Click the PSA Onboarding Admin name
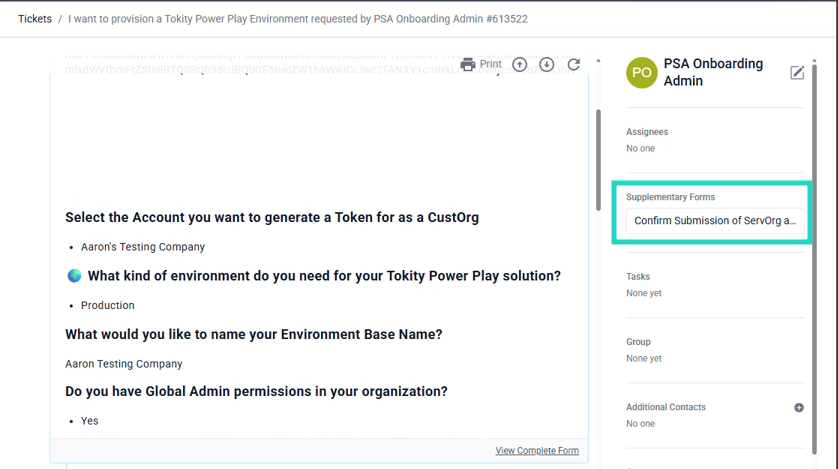Image resolution: width=838 pixels, height=469 pixels. tap(713, 72)
